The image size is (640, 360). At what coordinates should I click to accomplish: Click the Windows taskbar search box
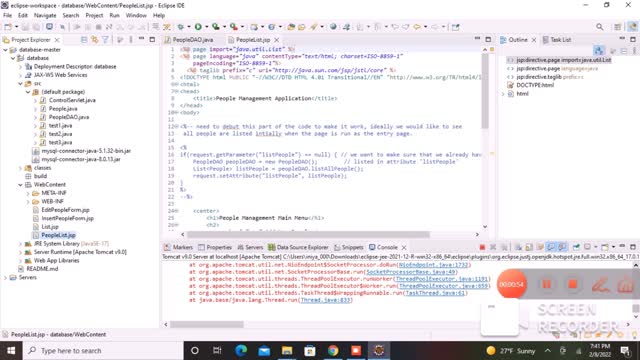[103, 351]
